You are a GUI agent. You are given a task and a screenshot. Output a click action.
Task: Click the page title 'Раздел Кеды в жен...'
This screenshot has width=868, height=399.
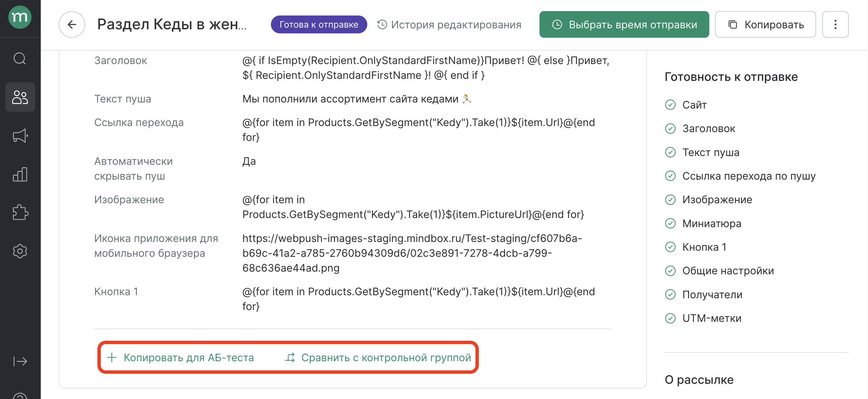(x=172, y=24)
